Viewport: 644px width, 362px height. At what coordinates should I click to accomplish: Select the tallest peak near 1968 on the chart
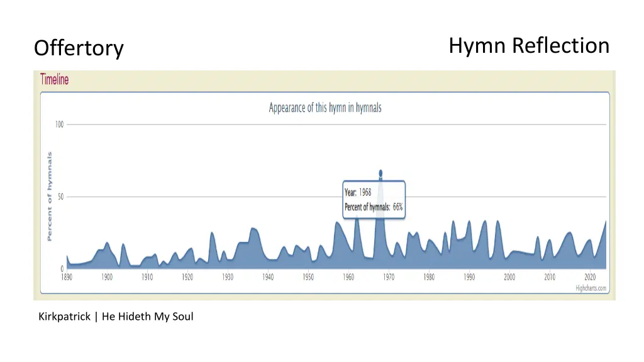(380, 182)
